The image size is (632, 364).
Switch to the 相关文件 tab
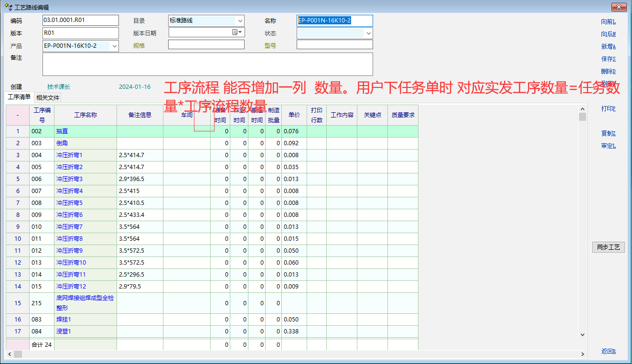48,97
